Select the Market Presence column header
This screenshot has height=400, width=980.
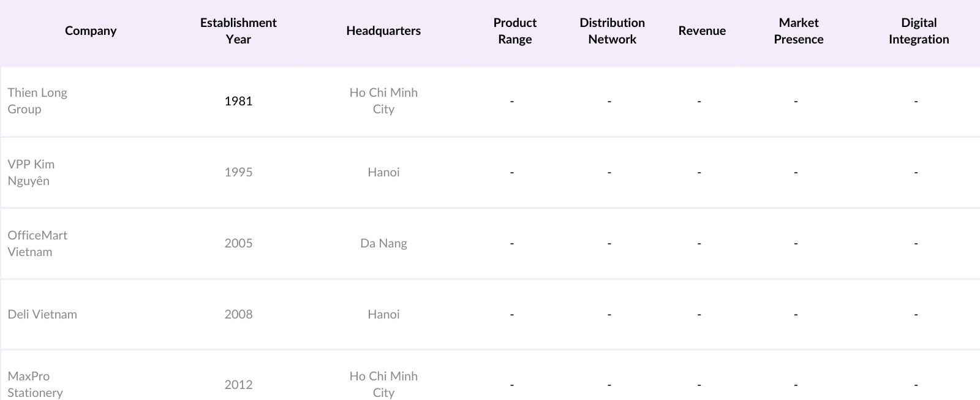click(x=798, y=31)
